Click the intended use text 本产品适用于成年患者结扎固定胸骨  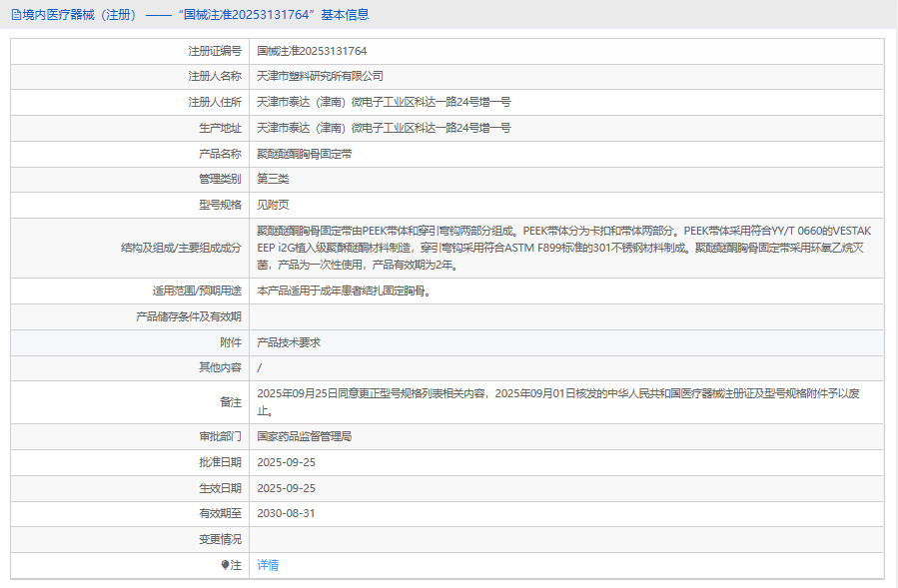(x=344, y=291)
